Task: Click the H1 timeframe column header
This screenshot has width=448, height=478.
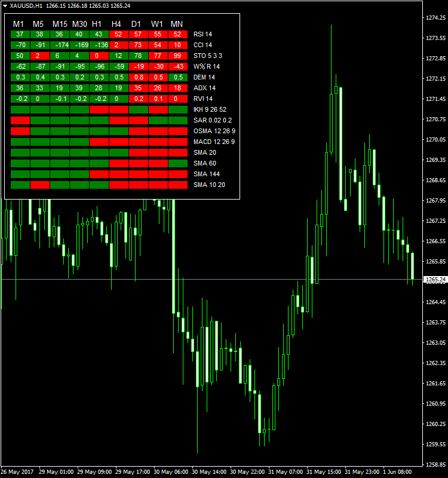Action: click(97, 24)
